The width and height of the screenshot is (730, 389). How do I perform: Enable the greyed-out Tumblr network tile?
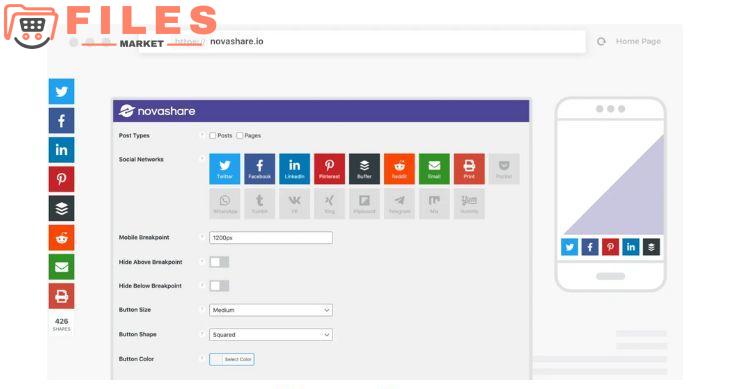click(260, 204)
